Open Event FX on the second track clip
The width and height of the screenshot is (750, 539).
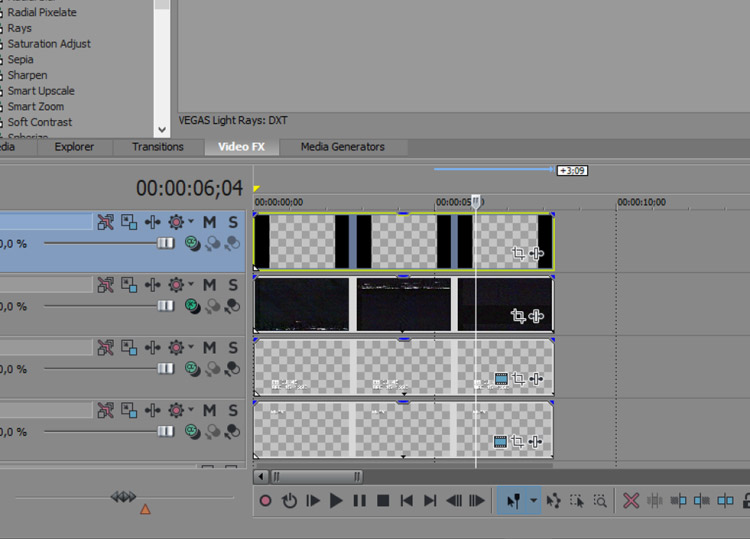[536, 316]
